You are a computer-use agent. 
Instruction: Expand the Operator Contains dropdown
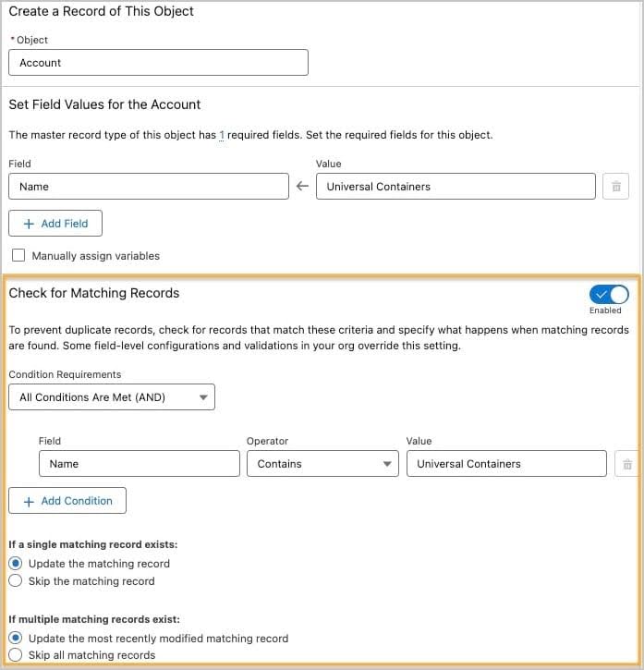point(322,464)
